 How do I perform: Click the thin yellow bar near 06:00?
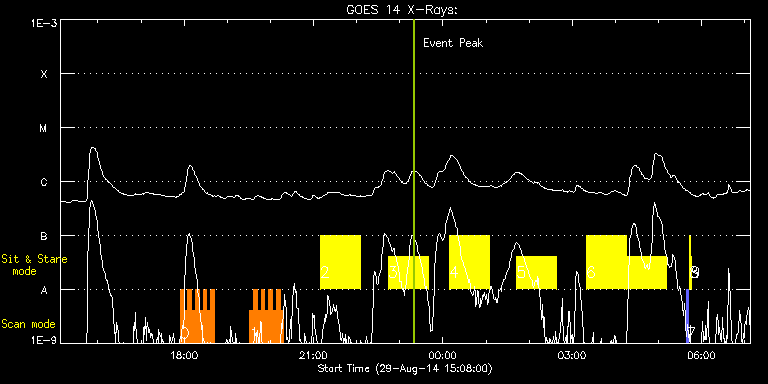(x=690, y=263)
